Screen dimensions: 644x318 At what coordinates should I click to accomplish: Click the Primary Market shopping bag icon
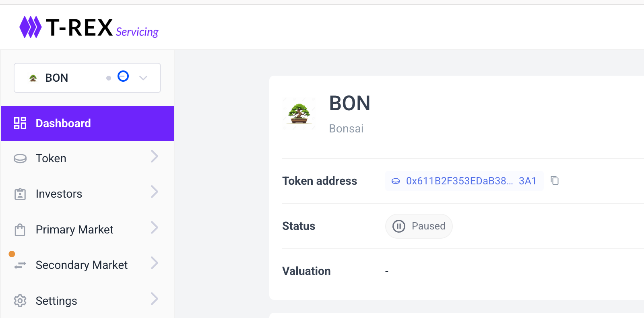coord(20,230)
